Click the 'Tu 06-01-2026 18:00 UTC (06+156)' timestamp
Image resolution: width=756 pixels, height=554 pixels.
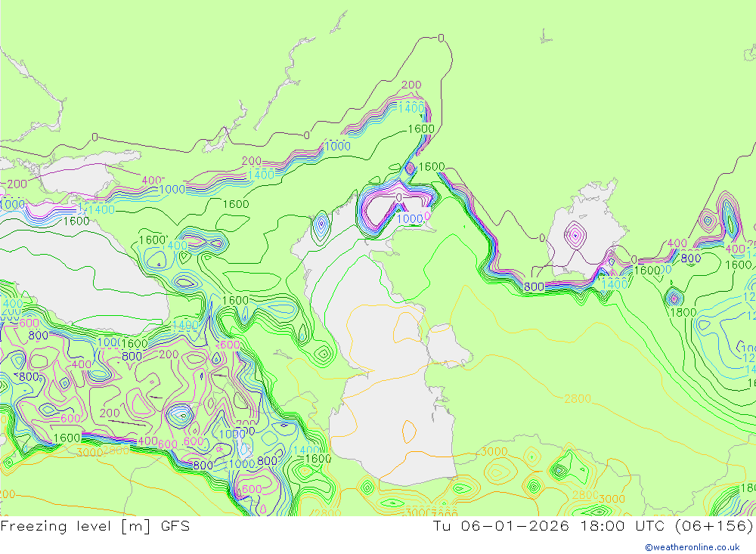[593, 526]
